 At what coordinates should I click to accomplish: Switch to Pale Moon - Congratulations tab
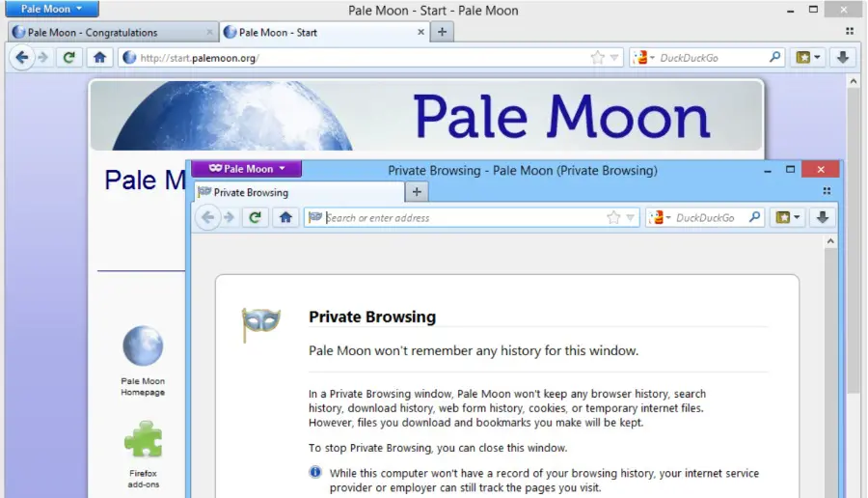coord(114,32)
